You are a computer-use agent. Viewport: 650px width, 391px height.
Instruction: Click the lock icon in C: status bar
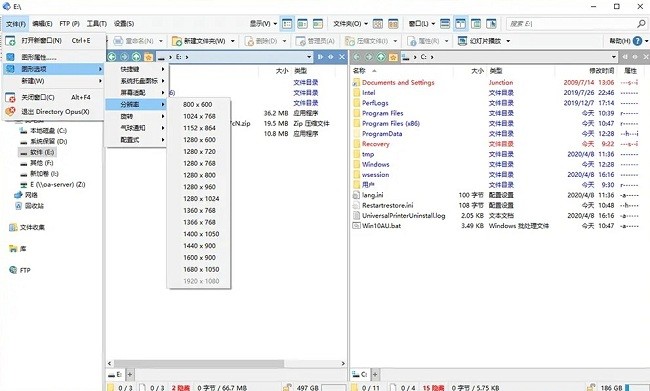pos(590,387)
